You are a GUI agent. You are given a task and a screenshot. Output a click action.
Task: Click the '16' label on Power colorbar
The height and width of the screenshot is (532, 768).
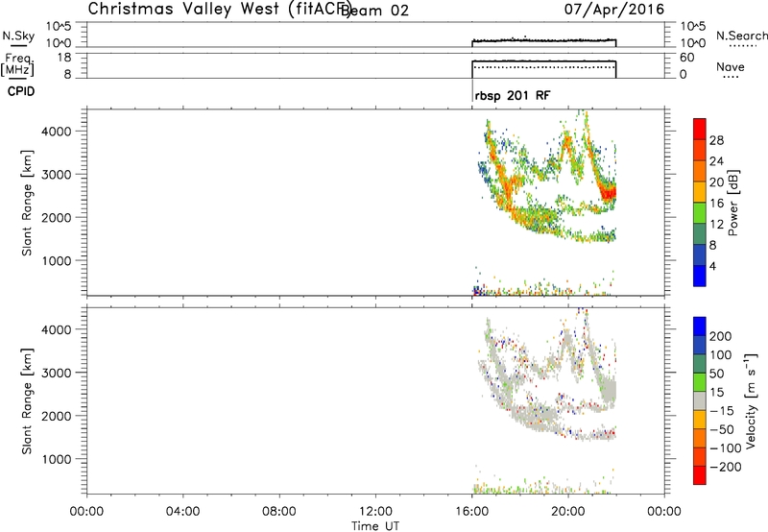(716, 204)
